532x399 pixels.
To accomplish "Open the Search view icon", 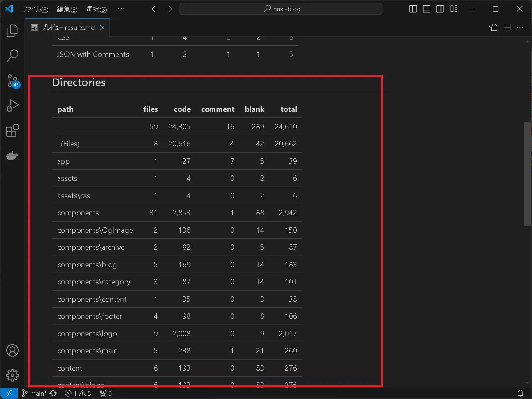I will (x=12, y=56).
